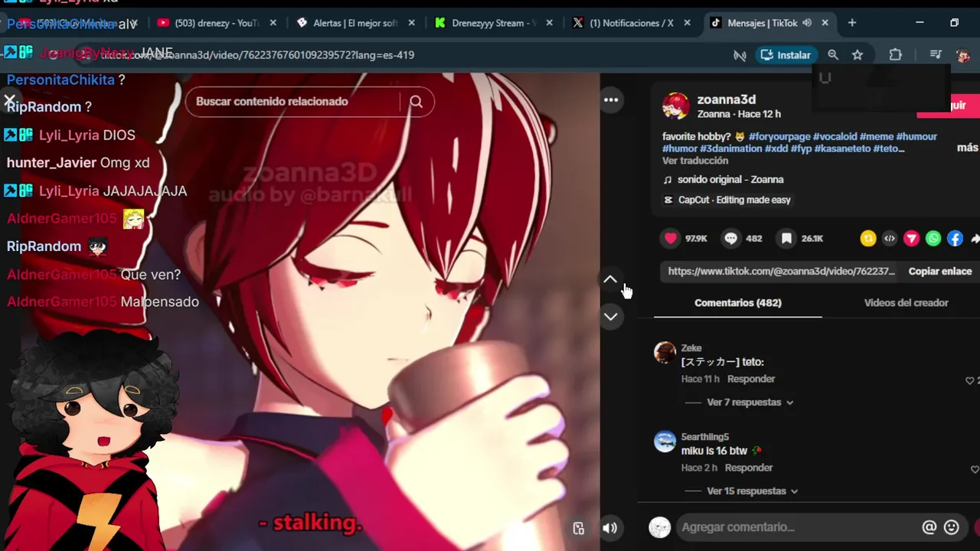Close the TikTok video viewer
980x551 pixels.
10,100
